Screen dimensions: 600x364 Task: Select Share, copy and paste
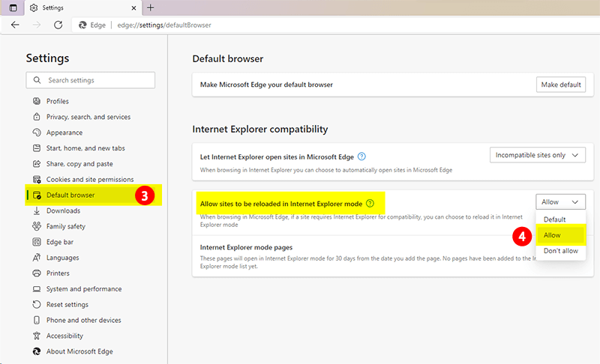tap(79, 164)
